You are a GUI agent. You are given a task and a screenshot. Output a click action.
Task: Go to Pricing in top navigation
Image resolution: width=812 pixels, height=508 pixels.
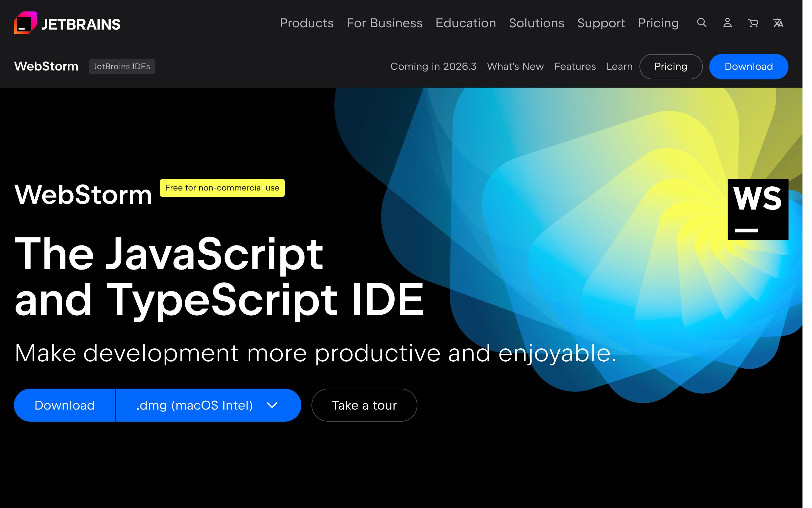point(658,23)
